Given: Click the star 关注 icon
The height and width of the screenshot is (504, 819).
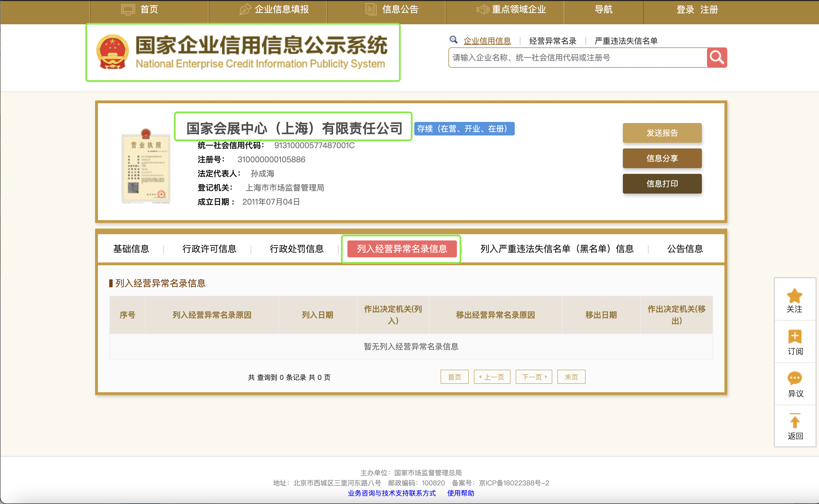Looking at the screenshot, I should coord(794,296).
